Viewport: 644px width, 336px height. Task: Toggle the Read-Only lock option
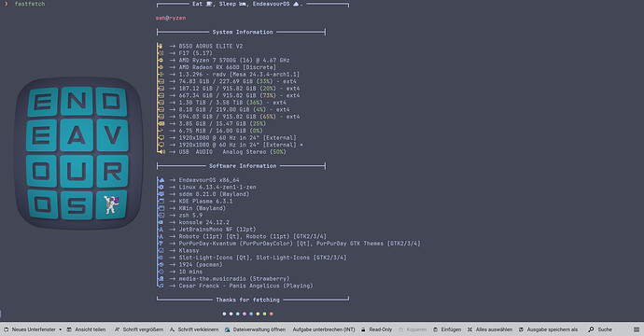click(377, 329)
